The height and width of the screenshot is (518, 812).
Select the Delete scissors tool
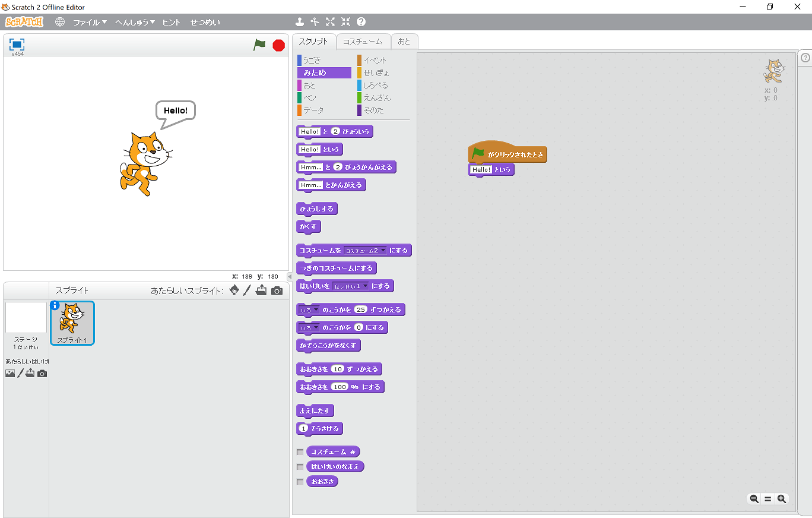(315, 22)
